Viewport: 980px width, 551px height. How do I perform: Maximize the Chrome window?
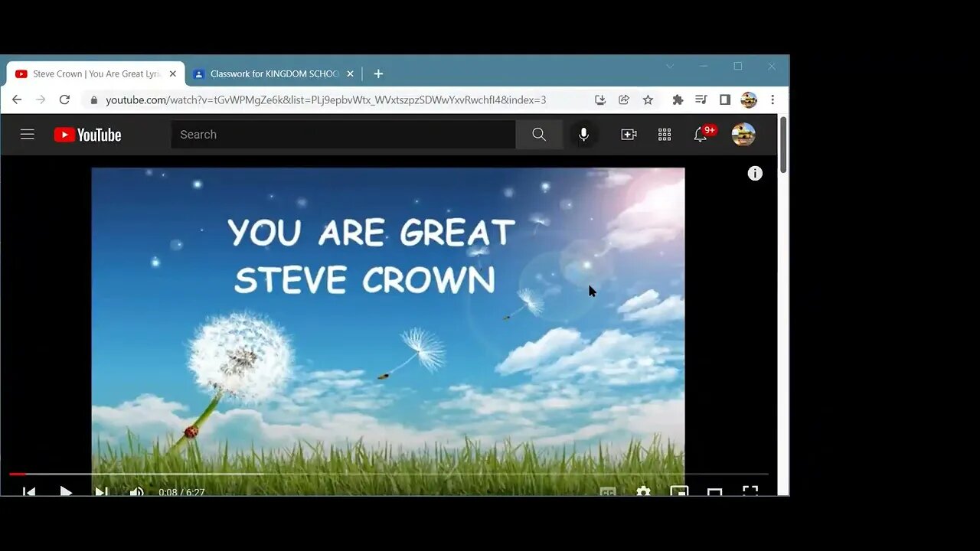pos(738,67)
